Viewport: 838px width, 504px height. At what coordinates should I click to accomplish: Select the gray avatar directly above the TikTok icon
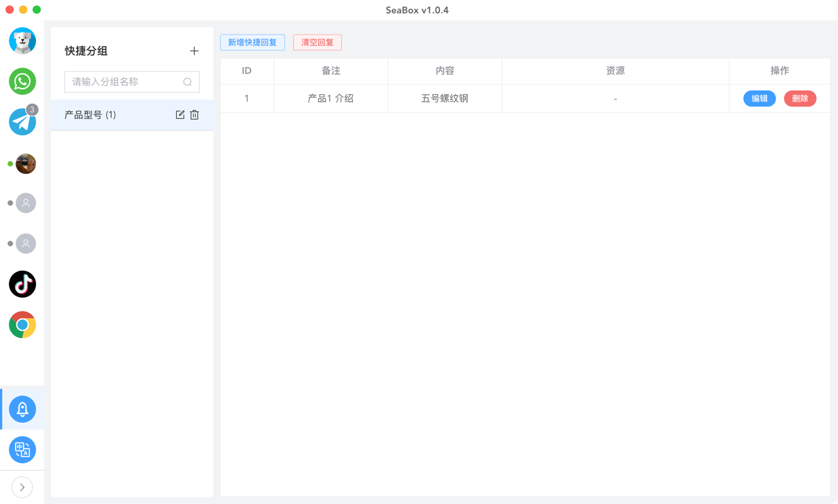click(26, 244)
